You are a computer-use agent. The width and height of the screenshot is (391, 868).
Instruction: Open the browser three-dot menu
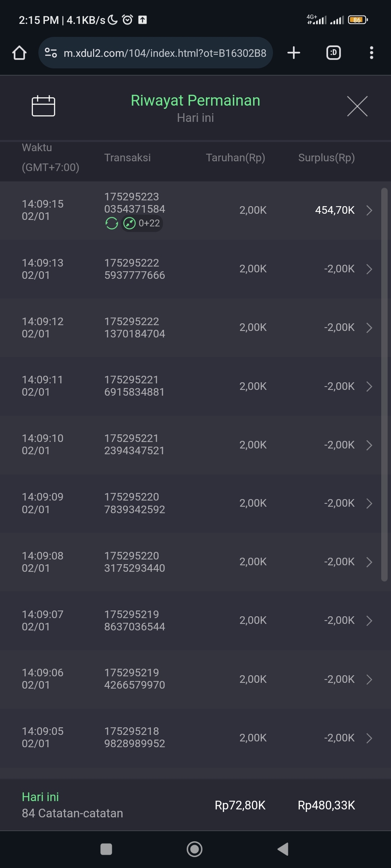(x=371, y=53)
